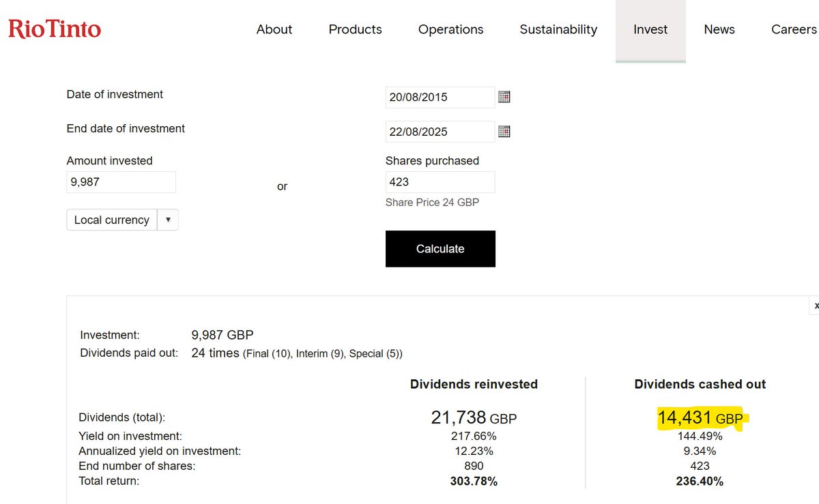Go to the Careers section
This screenshot has height=504, width=819.
[x=794, y=29]
